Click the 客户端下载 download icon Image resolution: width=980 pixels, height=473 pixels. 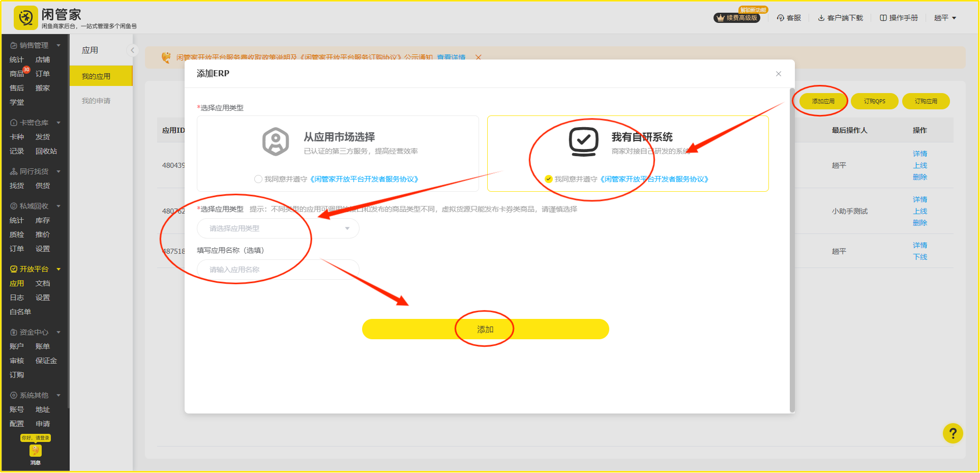pos(821,18)
